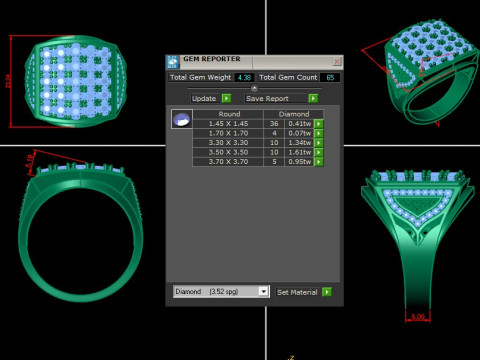Select the 3.30 X 3.30 size cell
This screenshot has height=360, width=480.
pos(228,143)
